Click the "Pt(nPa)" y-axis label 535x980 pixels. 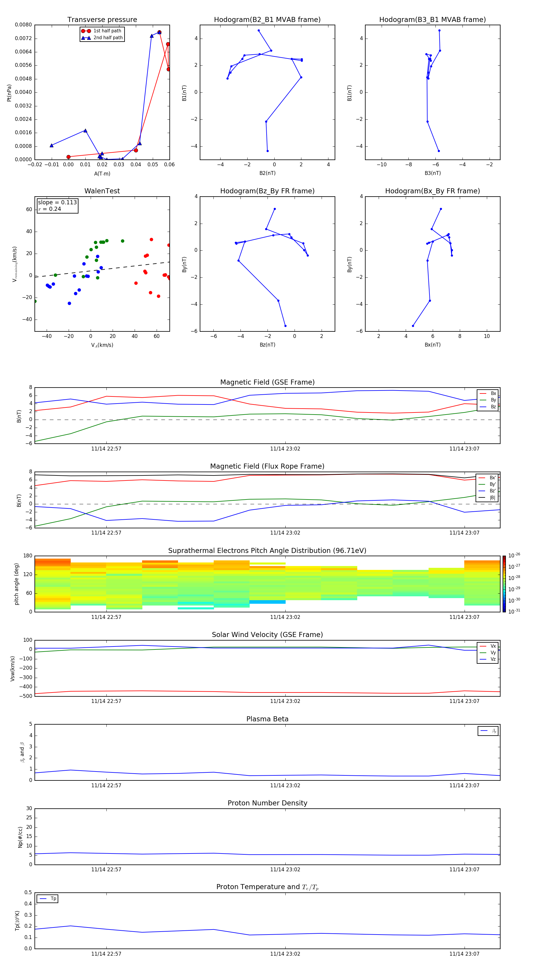pos(9,92)
